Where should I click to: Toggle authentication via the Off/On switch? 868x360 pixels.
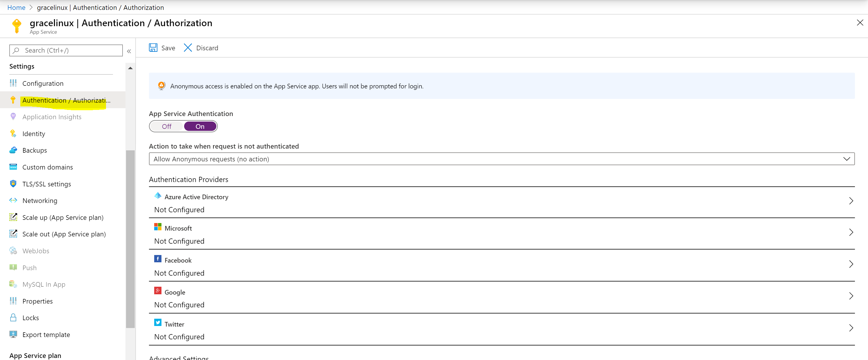(183, 126)
